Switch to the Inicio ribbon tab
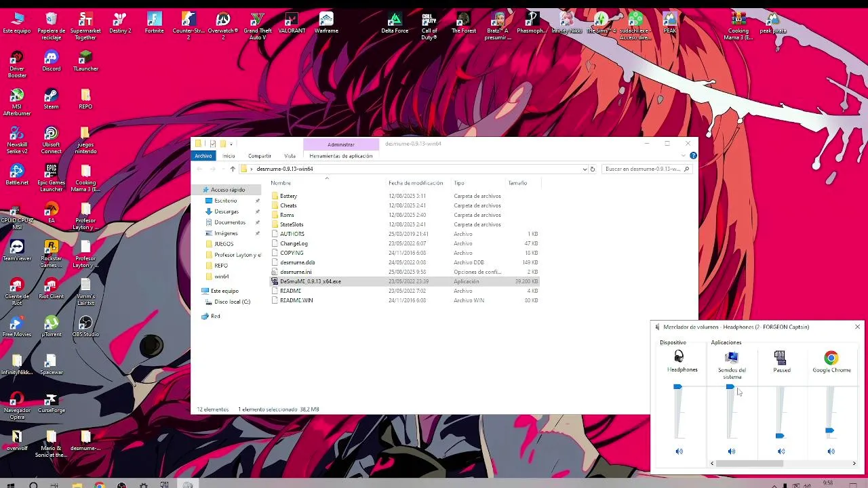 (x=229, y=156)
